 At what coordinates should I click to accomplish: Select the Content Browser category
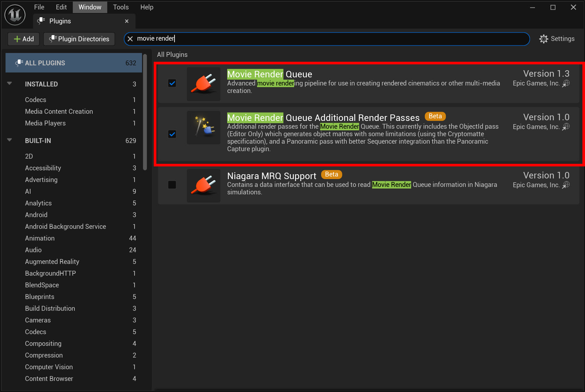pos(74,379)
